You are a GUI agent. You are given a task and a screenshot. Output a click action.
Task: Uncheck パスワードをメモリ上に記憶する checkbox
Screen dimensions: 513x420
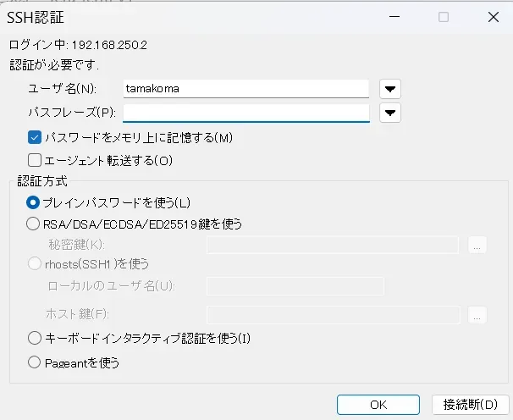point(35,137)
